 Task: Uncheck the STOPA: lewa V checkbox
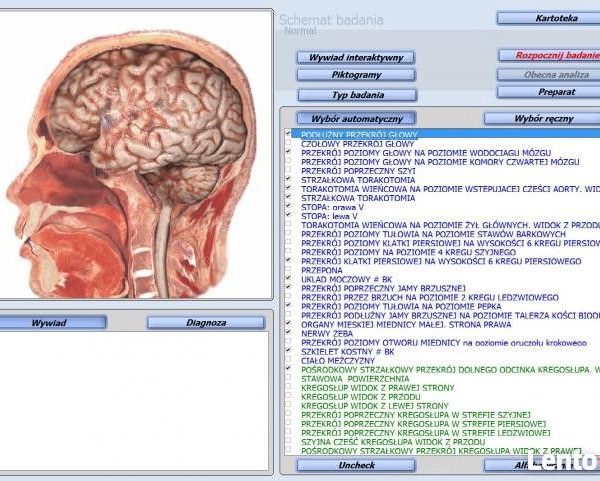pyautogui.click(x=288, y=215)
